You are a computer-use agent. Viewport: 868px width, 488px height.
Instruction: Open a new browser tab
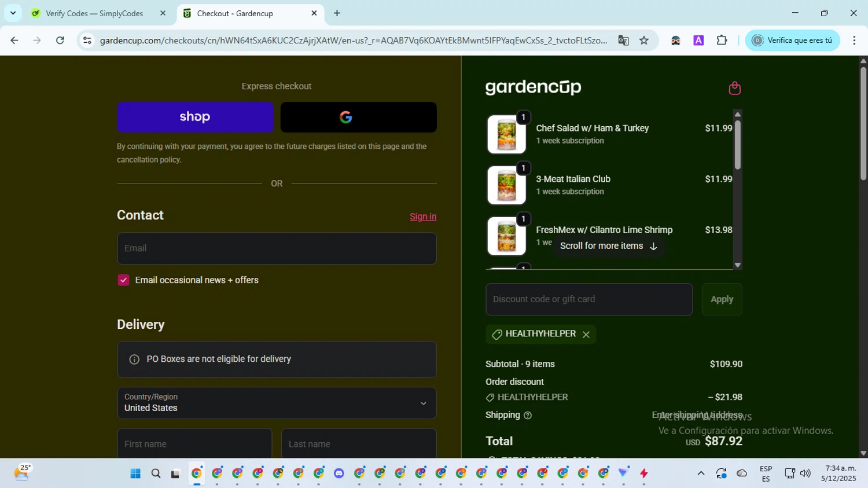(337, 13)
